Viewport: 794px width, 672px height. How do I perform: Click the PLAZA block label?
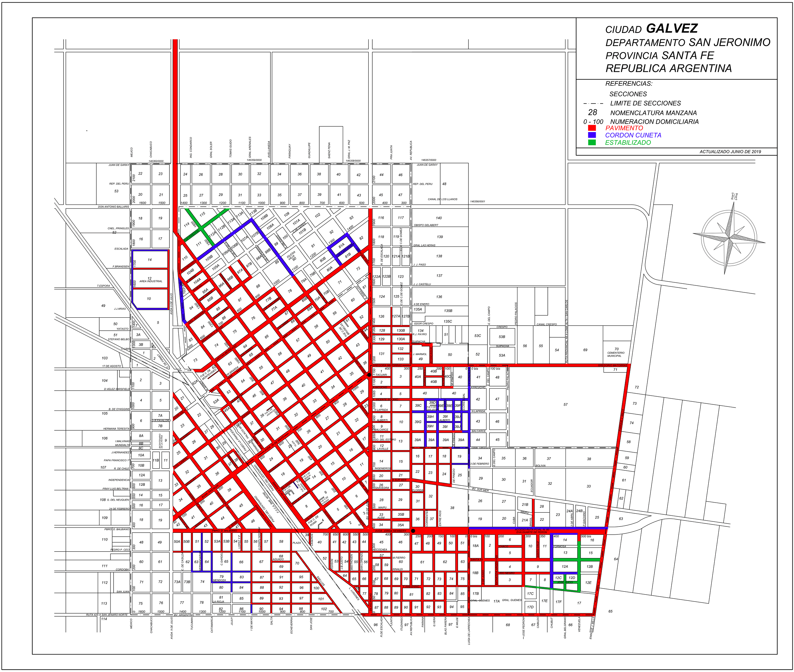click(297, 543)
